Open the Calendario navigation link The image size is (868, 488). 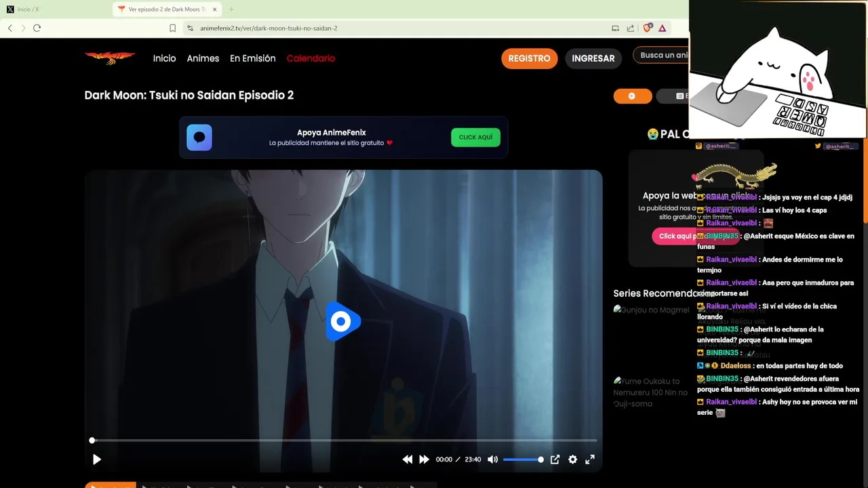[x=311, y=58]
